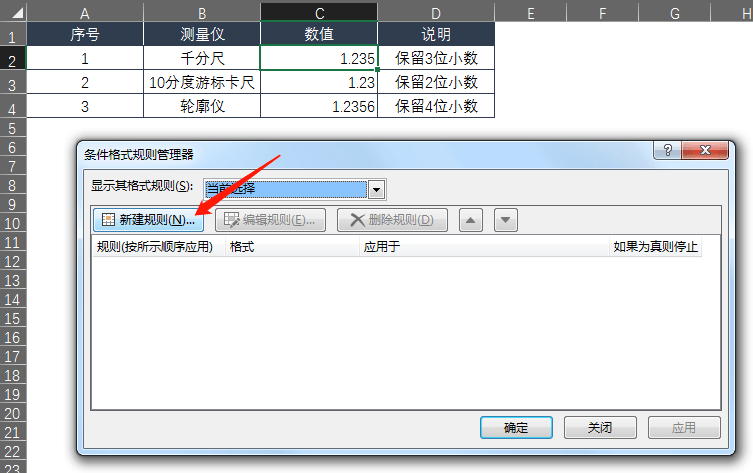The height and width of the screenshot is (473, 753).
Task: Select row 12 header
Action: point(13,261)
